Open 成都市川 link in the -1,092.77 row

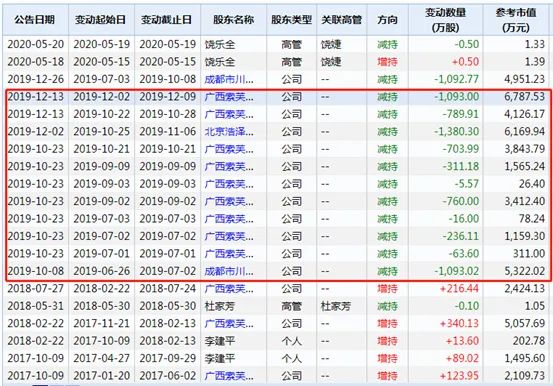(229, 79)
